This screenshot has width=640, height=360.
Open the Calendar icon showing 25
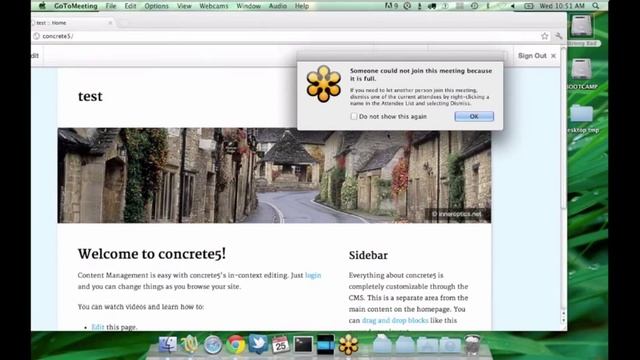(x=280, y=345)
